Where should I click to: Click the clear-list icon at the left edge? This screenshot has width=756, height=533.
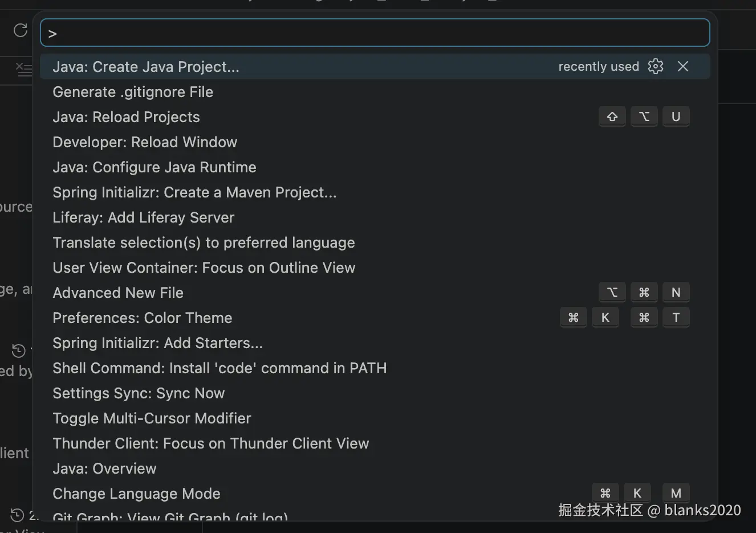23,70
